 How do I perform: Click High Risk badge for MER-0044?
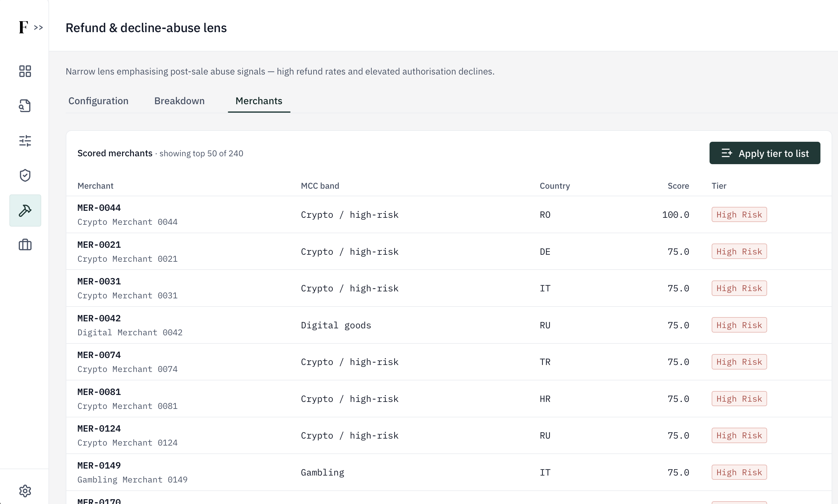coord(739,215)
